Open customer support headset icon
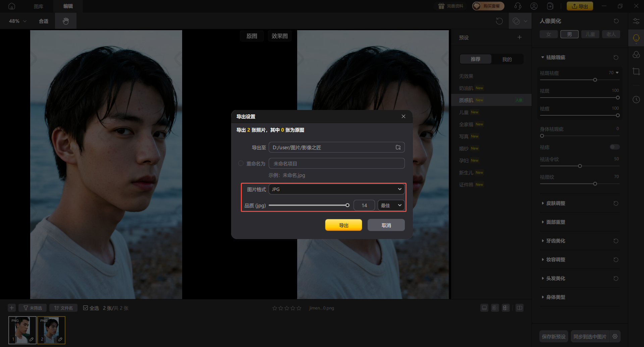Image resolution: width=644 pixels, height=347 pixels. coord(518,6)
